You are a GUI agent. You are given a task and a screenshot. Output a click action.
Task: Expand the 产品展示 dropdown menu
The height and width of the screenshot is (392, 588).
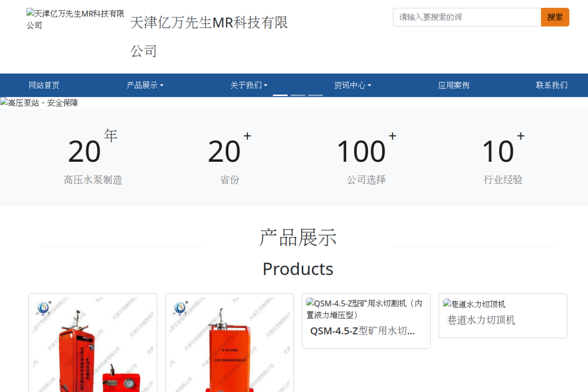[x=145, y=85]
